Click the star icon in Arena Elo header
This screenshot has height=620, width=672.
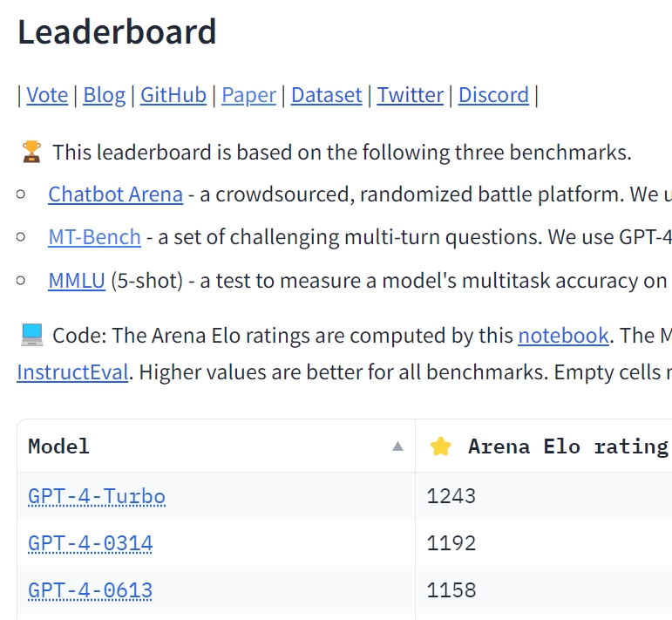pos(440,446)
